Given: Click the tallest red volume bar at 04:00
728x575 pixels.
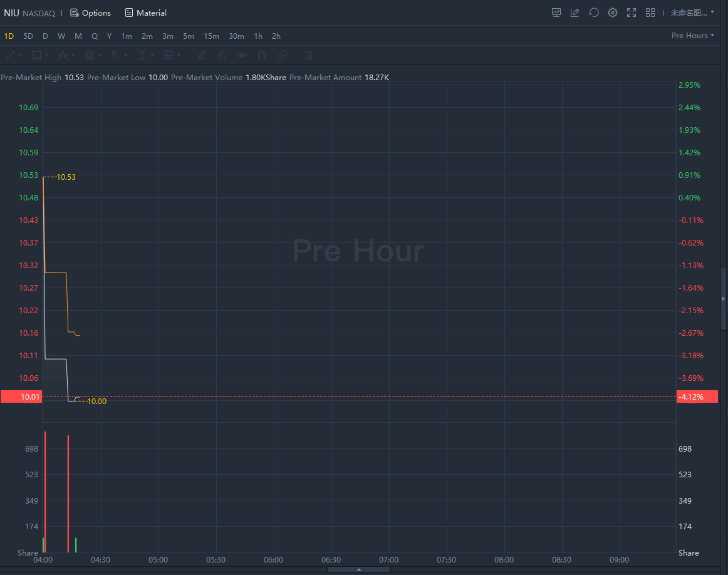Looking at the screenshot, I should pyautogui.click(x=45, y=492).
